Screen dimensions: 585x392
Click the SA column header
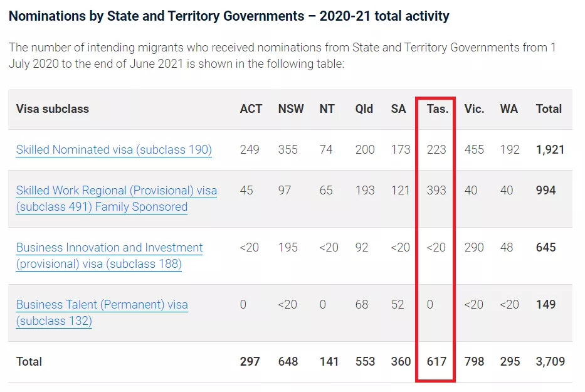(x=399, y=109)
